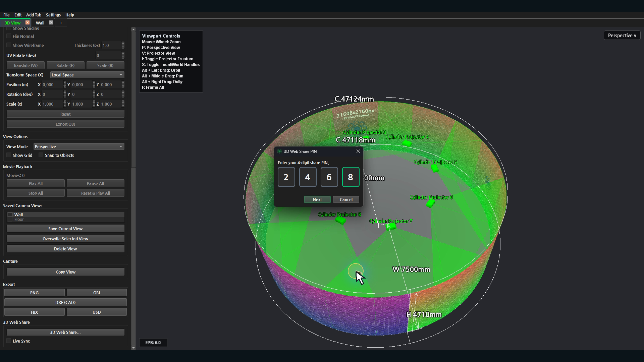
Task: Open 3D Web Share... button
Action: pos(65,332)
